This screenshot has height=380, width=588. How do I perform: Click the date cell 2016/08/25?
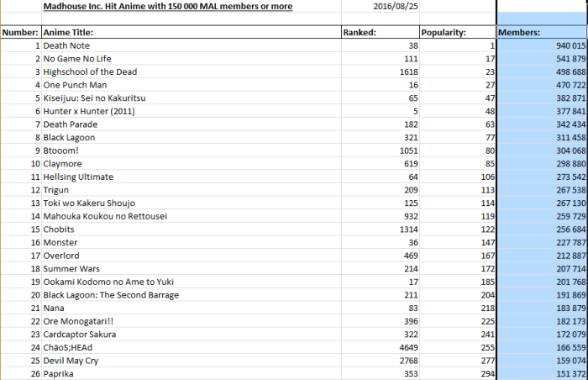(381, 6)
